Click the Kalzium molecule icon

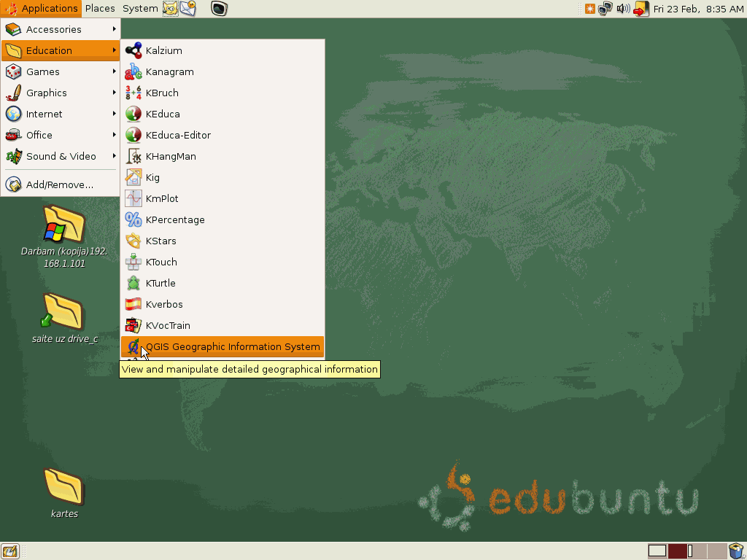coord(133,50)
